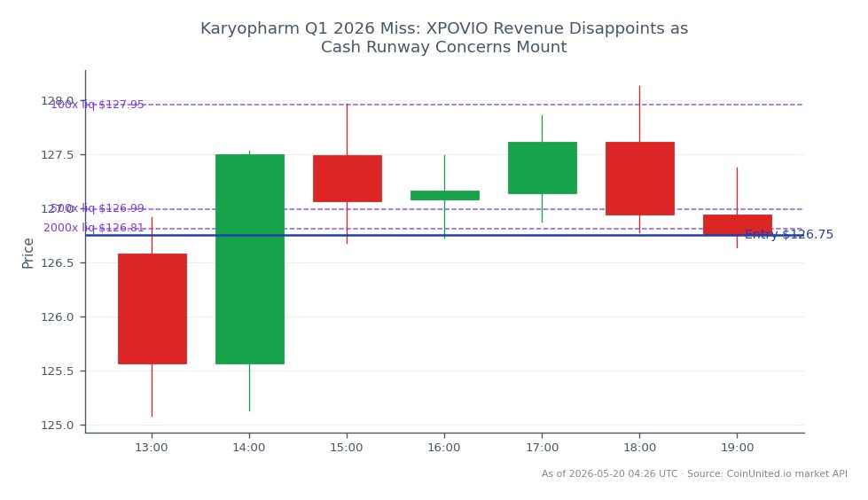Click the 16:00 x-axis tick label
The height and width of the screenshot is (500, 868).
point(444,448)
